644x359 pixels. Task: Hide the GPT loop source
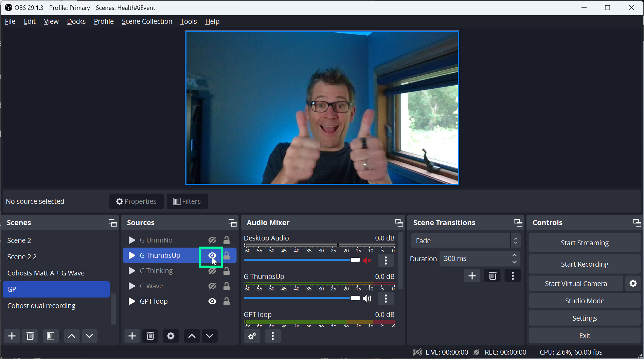[x=212, y=301]
